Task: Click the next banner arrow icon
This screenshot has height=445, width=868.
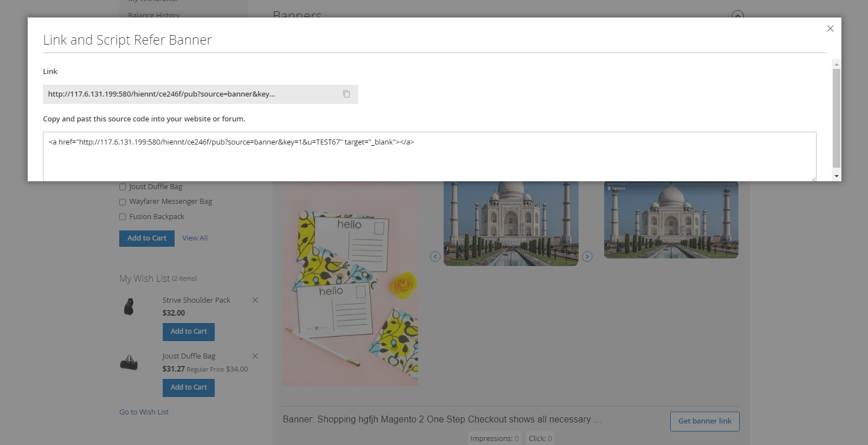Action: point(587,257)
